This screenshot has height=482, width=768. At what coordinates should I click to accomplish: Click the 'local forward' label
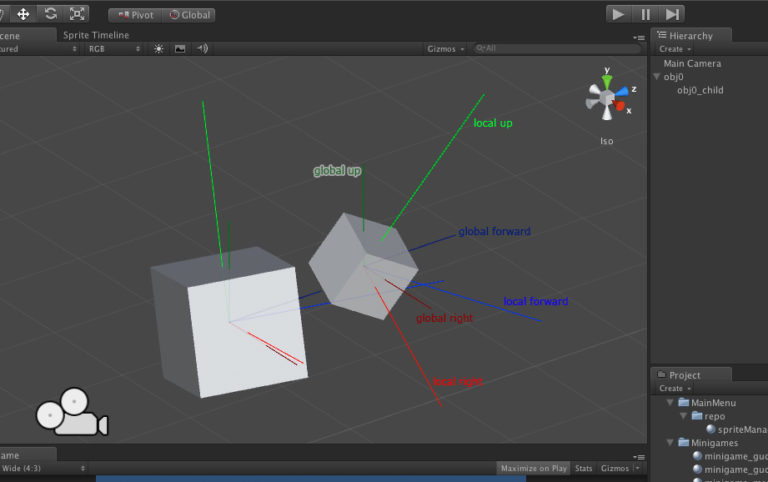tap(536, 301)
